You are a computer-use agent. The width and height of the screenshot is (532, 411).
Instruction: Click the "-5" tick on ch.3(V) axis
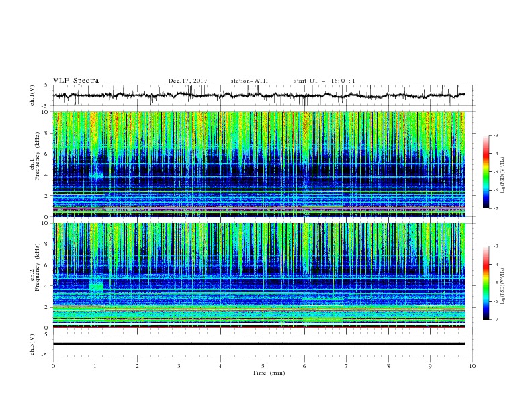(46, 355)
